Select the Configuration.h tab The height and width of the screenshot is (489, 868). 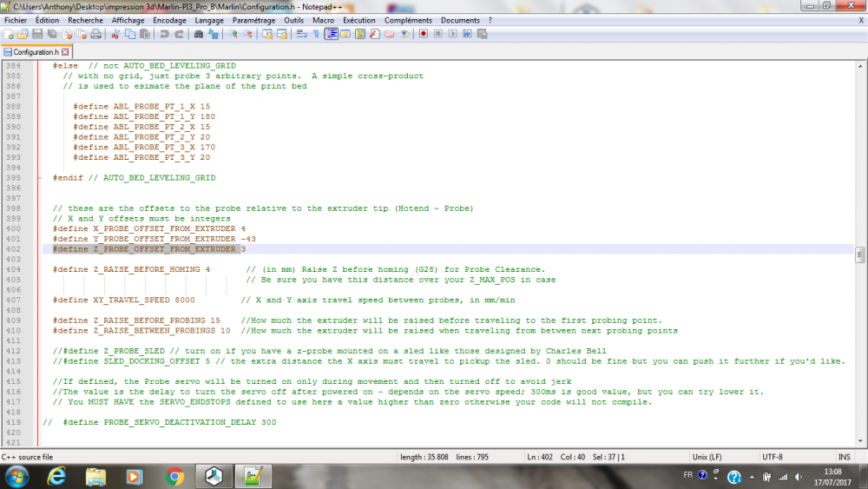pyautogui.click(x=36, y=52)
